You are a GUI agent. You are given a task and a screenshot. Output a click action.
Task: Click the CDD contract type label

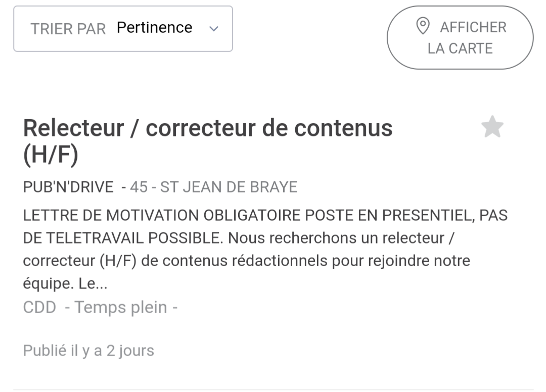click(39, 308)
